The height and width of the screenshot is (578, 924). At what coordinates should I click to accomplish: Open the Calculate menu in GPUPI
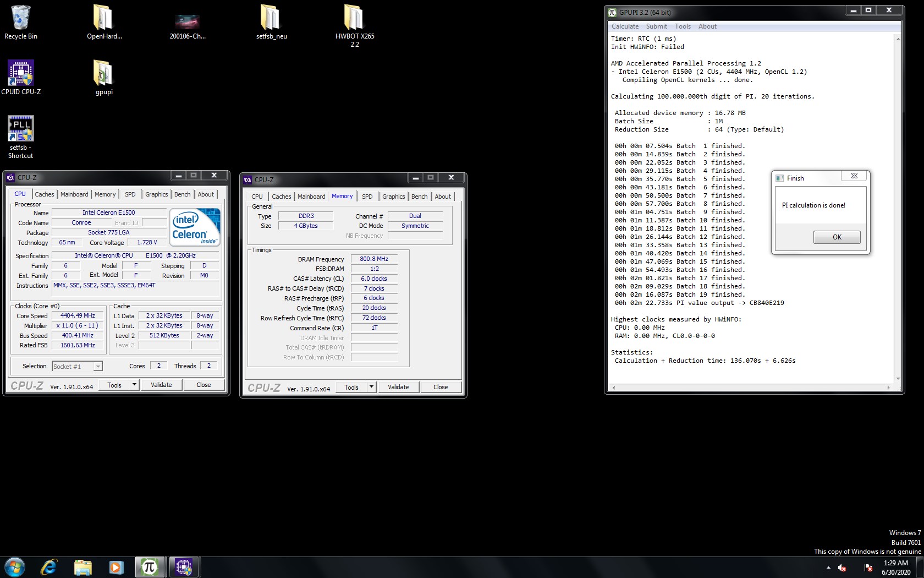pos(625,26)
